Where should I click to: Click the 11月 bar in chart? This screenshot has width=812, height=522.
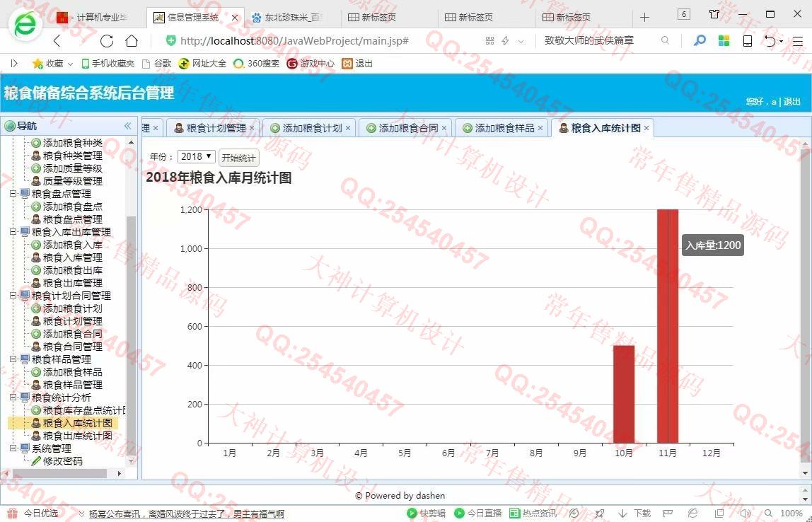[668, 326]
